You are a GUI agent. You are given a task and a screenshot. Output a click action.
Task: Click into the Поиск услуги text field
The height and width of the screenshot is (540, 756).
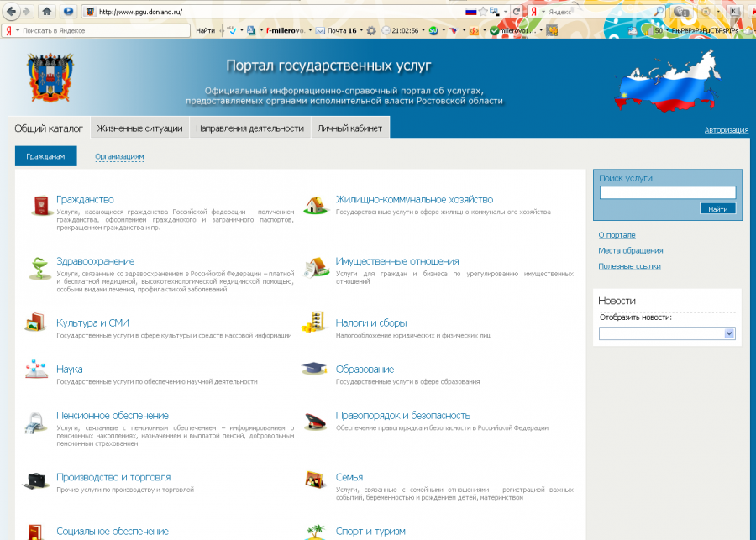[667, 192]
